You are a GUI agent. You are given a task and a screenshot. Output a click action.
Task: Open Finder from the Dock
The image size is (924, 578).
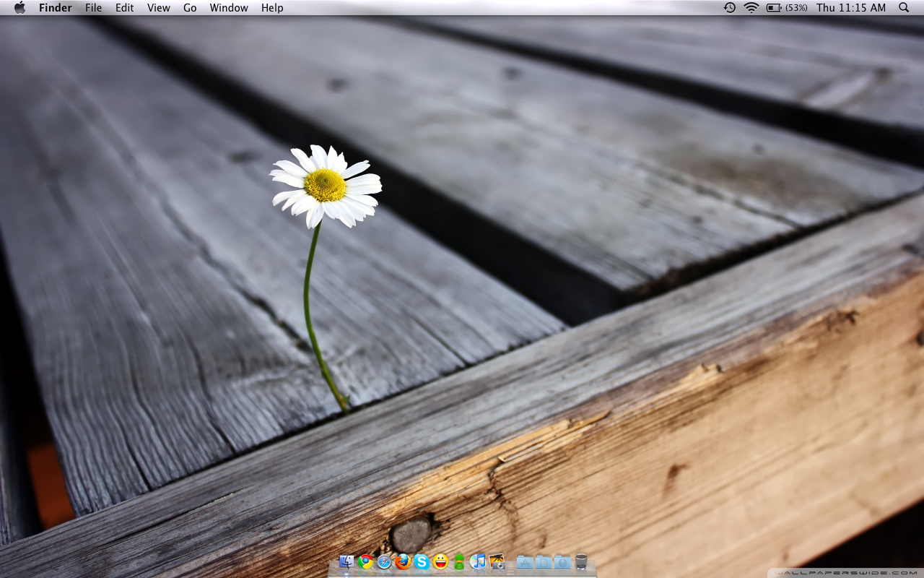[x=346, y=561]
